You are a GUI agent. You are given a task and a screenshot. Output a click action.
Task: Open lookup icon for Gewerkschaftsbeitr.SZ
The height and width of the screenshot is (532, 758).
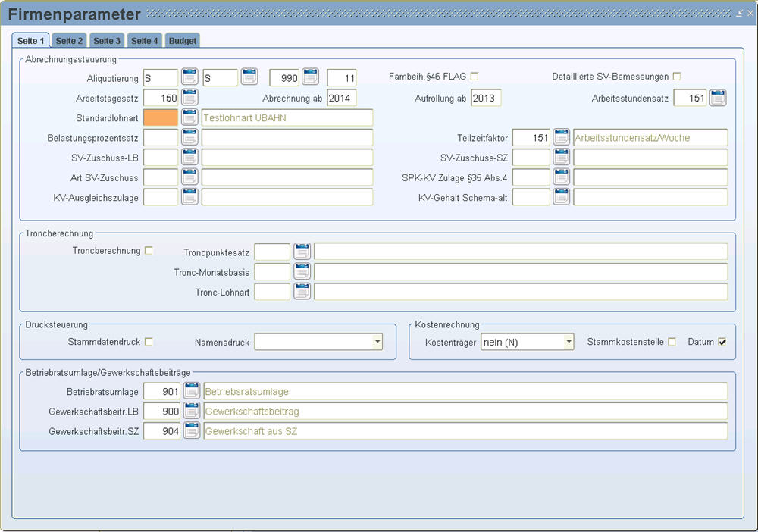(x=192, y=430)
